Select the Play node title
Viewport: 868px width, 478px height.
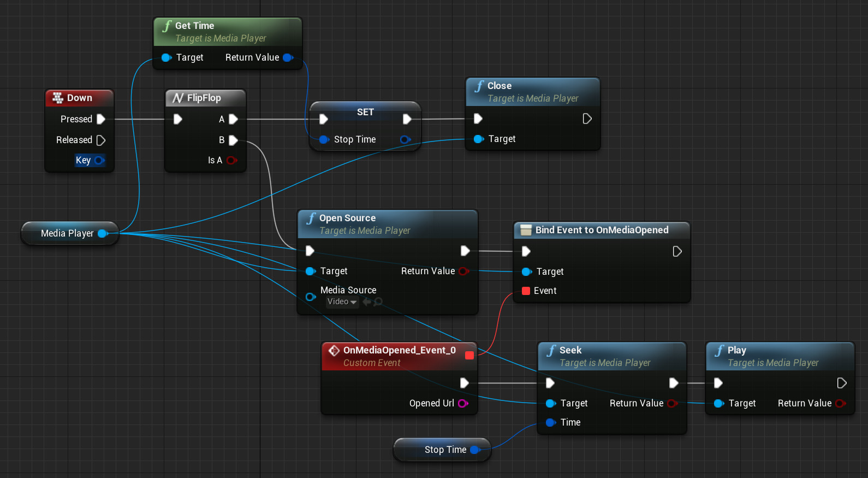click(736, 350)
